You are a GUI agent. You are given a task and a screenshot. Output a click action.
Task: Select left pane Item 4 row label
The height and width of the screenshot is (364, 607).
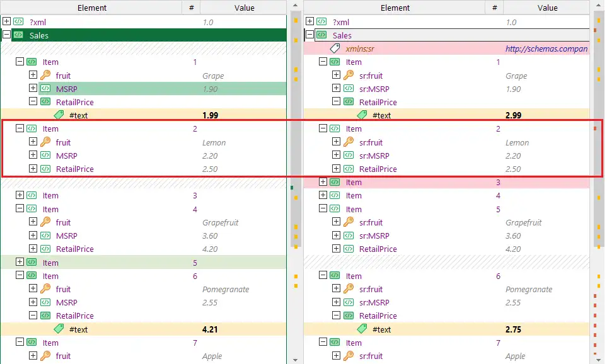tap(50, 209)
